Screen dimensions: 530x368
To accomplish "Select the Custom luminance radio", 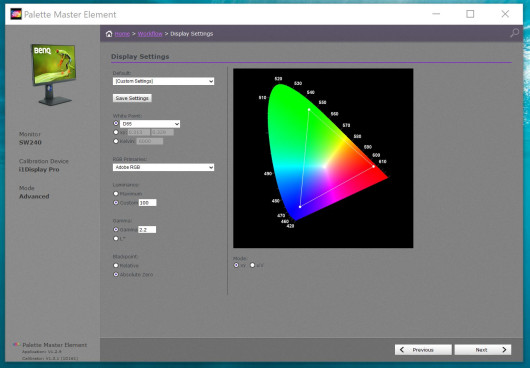I will [x=116, y=202].
